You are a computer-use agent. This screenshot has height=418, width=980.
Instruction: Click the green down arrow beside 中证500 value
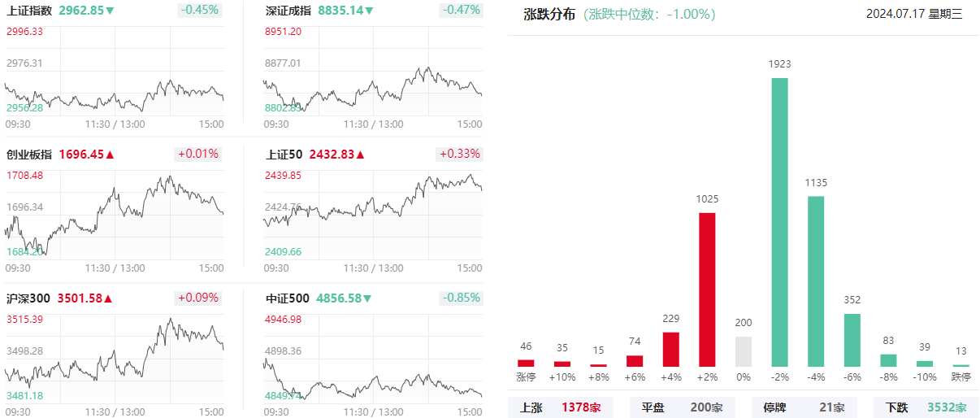[x=367, y=298]
